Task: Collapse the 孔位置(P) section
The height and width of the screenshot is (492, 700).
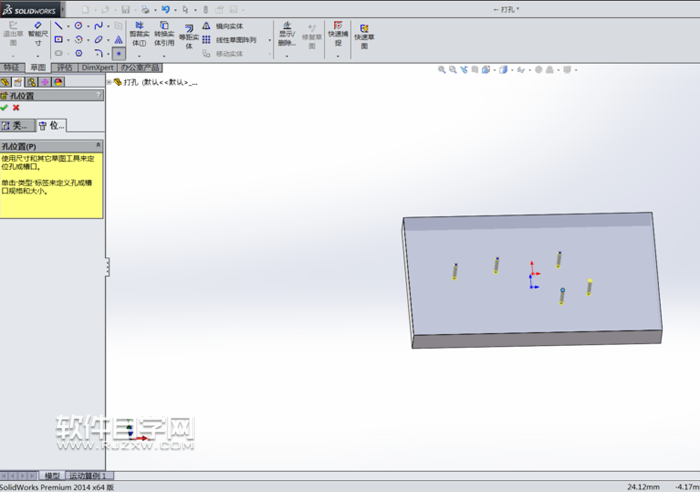Action: [98, 146]
